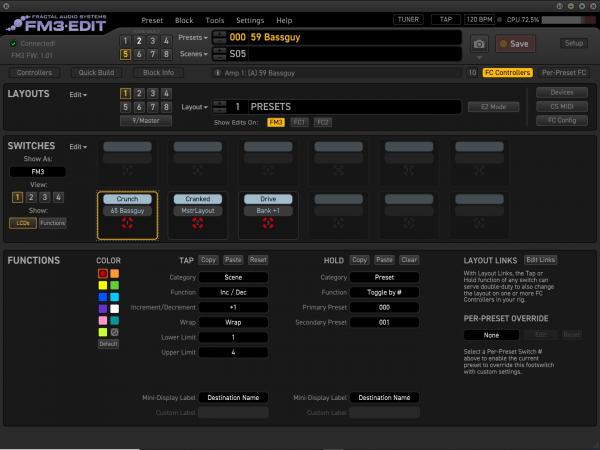
Task: Open the Per-Preset Override None dropdown
Action: (490, 335)
